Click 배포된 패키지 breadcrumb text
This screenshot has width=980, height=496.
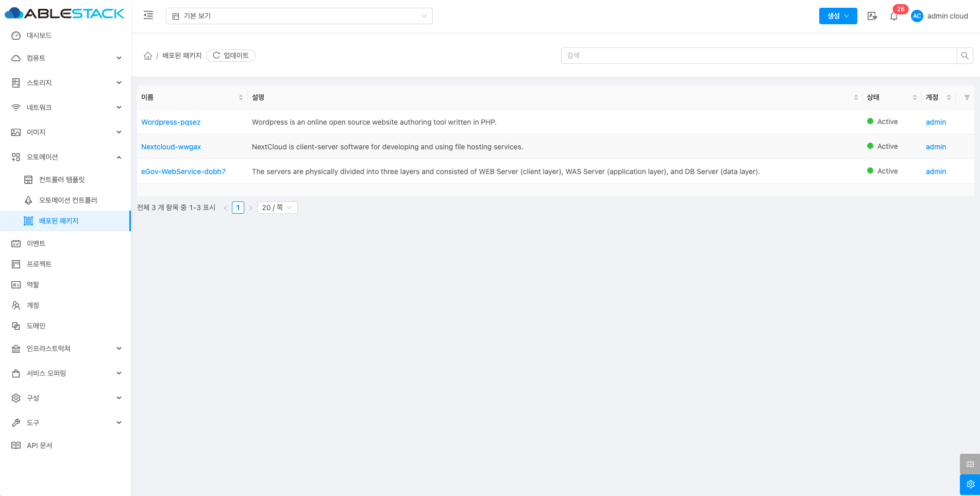182,56
